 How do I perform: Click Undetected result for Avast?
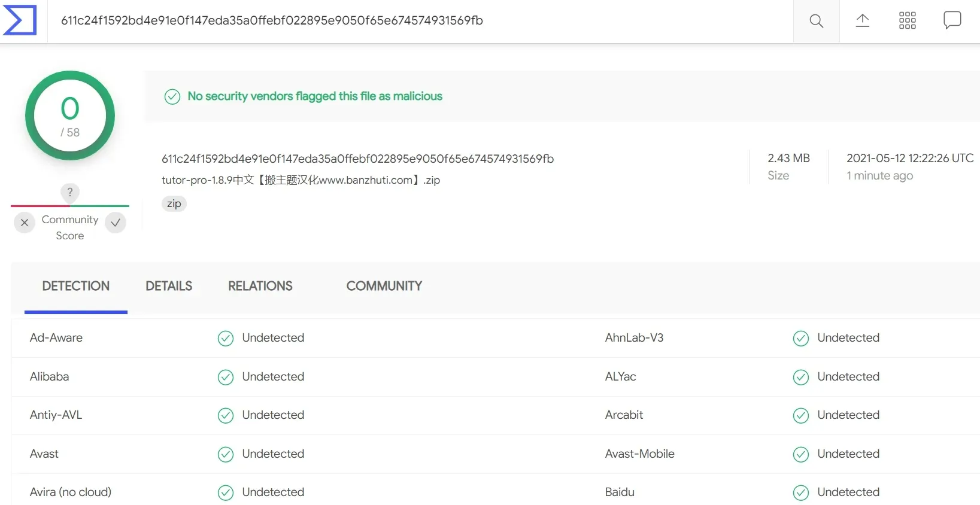273,454
